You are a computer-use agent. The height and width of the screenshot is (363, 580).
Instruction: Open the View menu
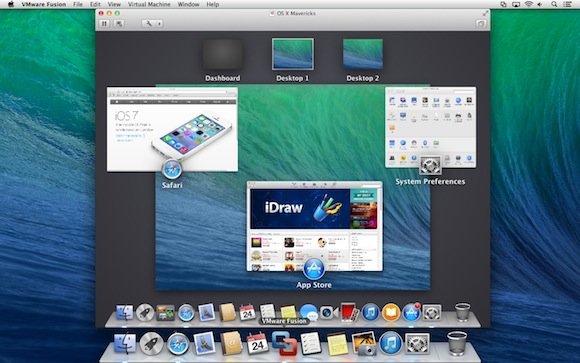click(114, 4)
